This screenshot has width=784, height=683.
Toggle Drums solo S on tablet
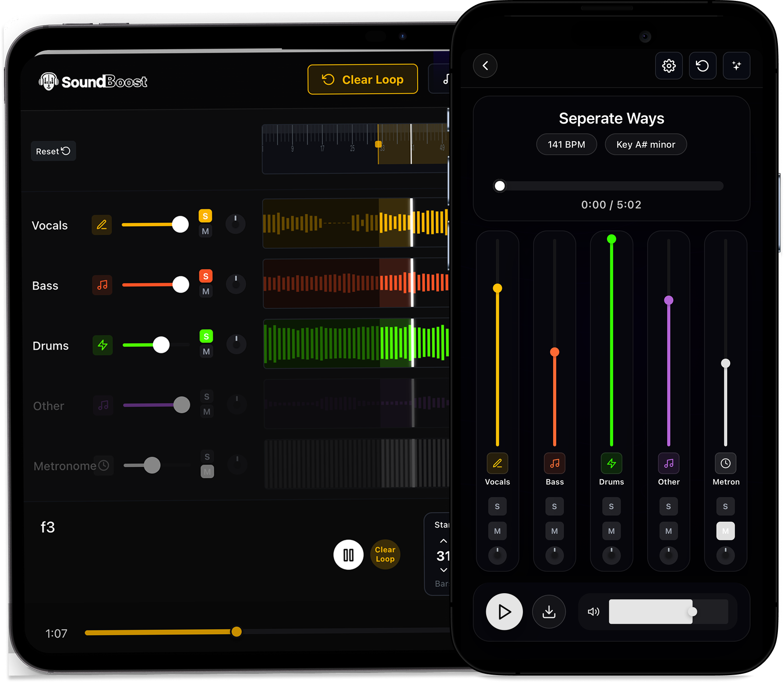coord(206,336)
